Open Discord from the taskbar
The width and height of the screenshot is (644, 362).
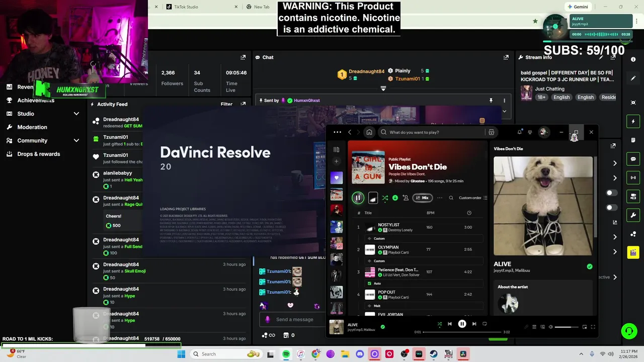pyautogui.click(x=360, y=354)
